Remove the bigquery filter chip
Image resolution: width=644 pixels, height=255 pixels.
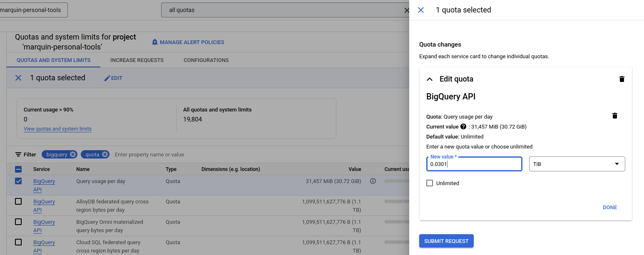(x=73, y=154)
